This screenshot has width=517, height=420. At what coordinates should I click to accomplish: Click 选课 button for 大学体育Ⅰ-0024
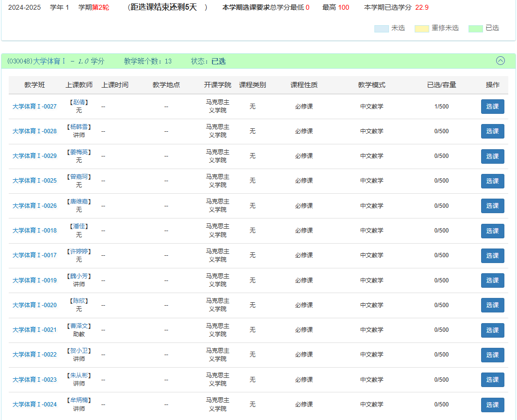click(x=492, y=404)
